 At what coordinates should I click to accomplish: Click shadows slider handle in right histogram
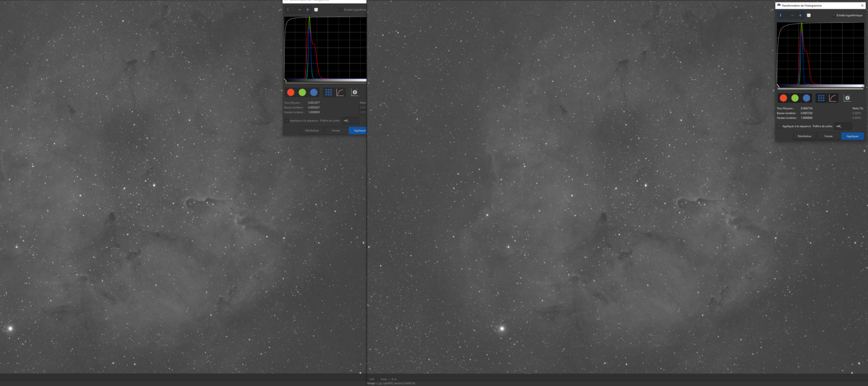point(778,86)
